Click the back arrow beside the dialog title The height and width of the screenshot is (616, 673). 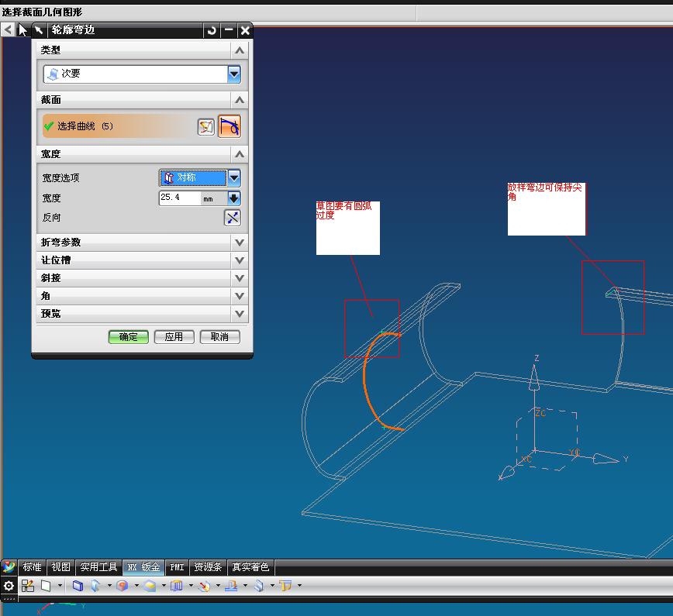click(8, 30)
